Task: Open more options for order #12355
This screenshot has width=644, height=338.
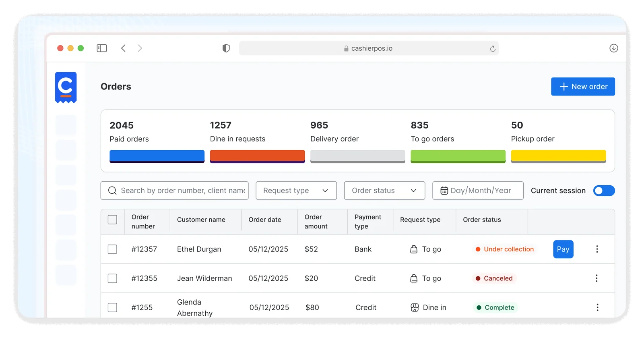Action: 597,278
